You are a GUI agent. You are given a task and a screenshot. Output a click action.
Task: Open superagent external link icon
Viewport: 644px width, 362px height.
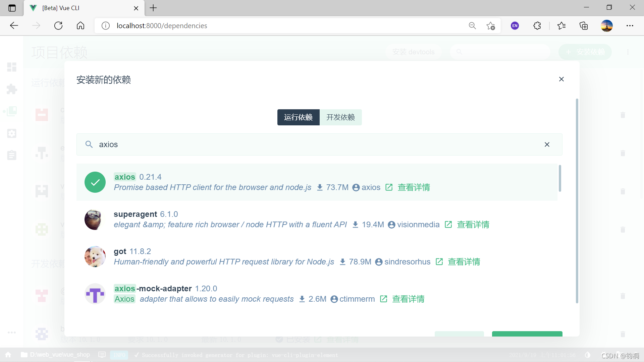(448, 225)
